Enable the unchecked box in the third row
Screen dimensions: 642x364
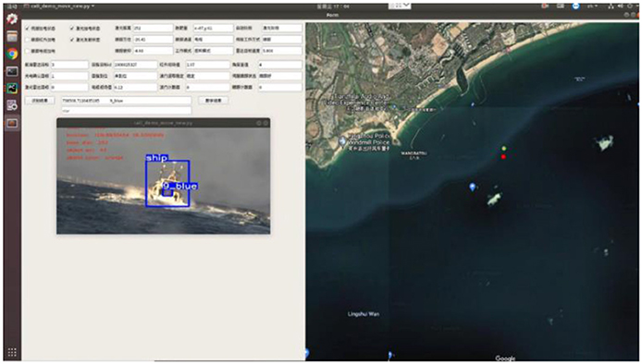point(28,51)
